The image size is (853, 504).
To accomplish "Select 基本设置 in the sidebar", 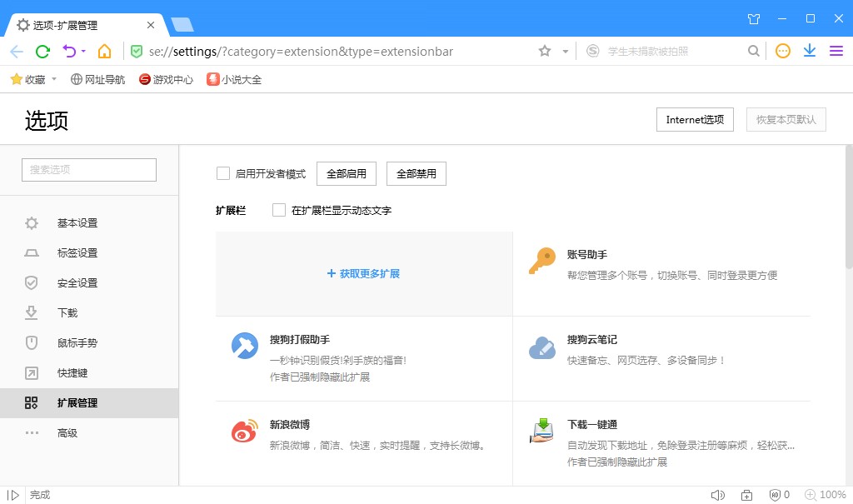I will (x=77, y=223).
